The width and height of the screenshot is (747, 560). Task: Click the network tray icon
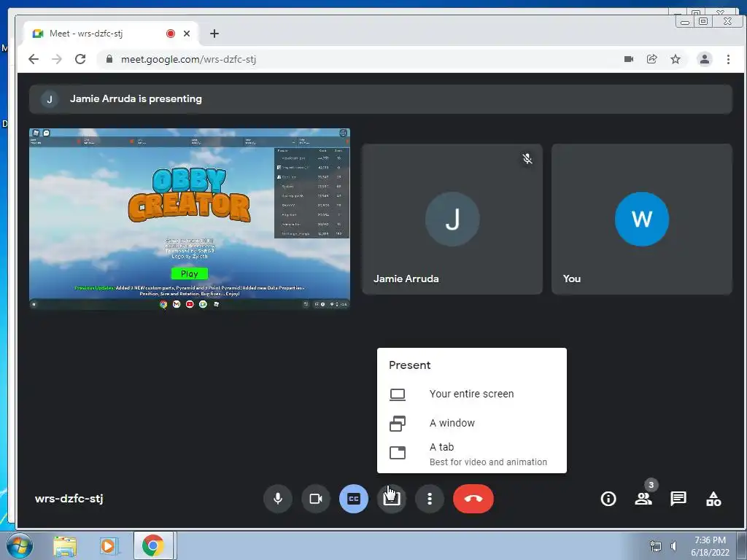(x=656, y=545)
